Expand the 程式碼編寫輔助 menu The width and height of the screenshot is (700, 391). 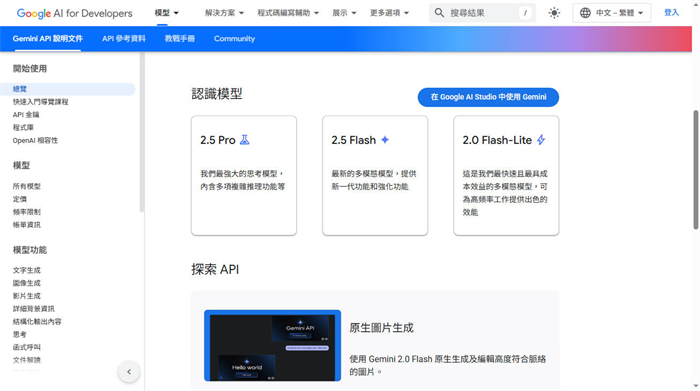coord(288,13)
